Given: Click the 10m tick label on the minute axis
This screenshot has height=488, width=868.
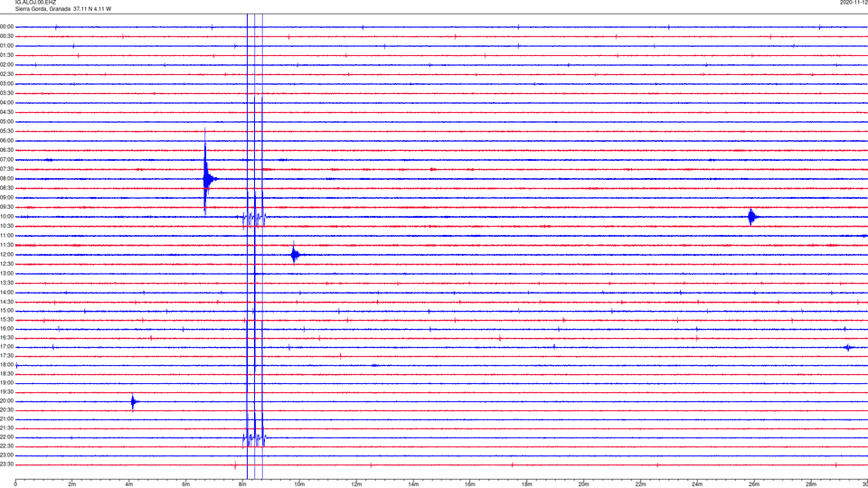Looking at the screenshot, I should 299,484.
